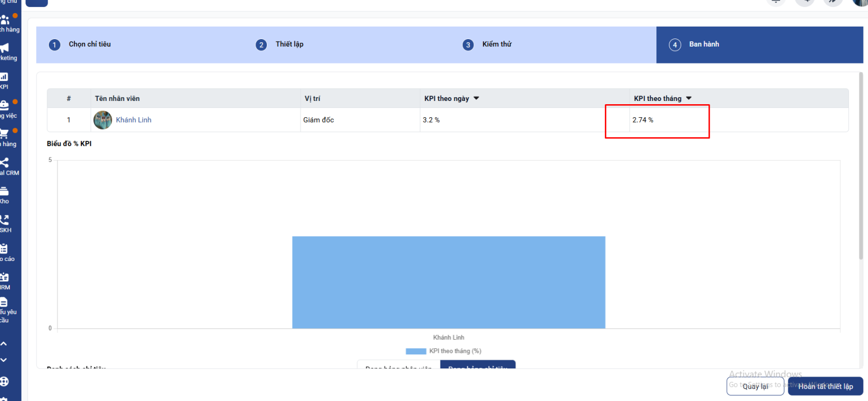The width and height of the screenshot is (868, 401).
Task: Open the Marketing megaphone sidebar icon
Action: coord(5,48)
